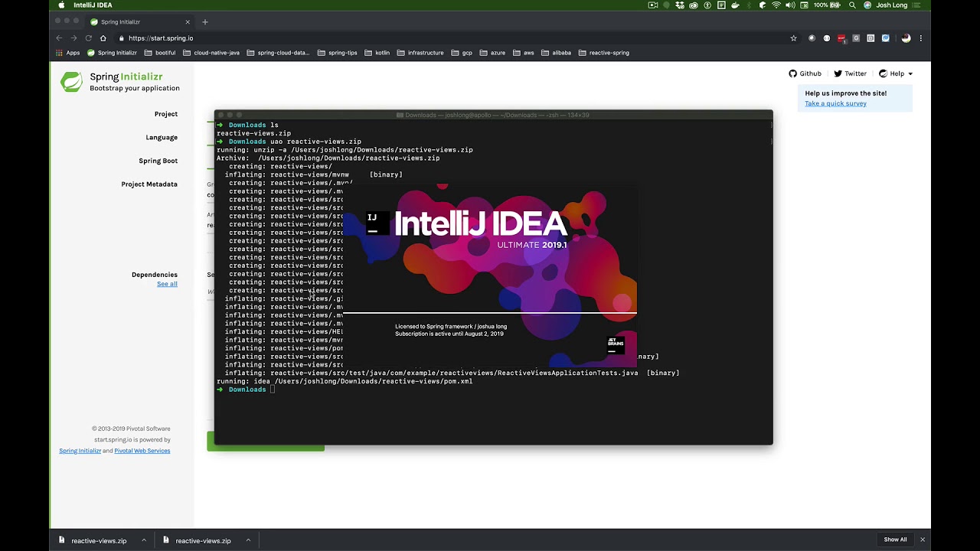Open the alibaba bookmarks folder
The image size is (980, 551).
[x=557, y=53]
